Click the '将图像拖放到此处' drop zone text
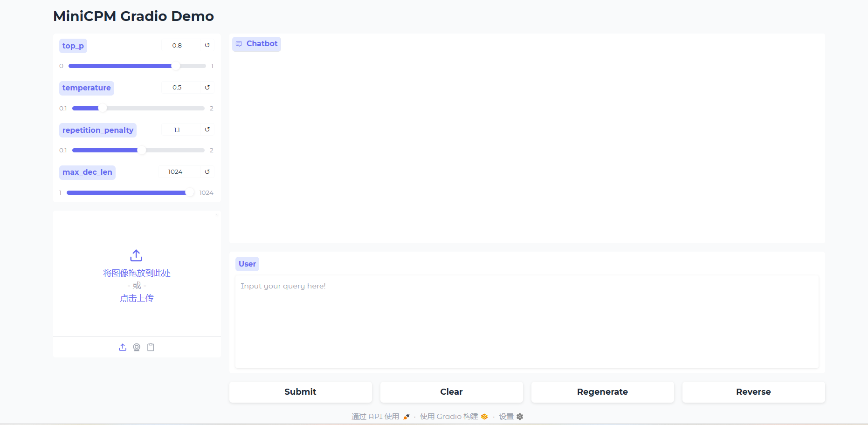 tap(137, 273)
